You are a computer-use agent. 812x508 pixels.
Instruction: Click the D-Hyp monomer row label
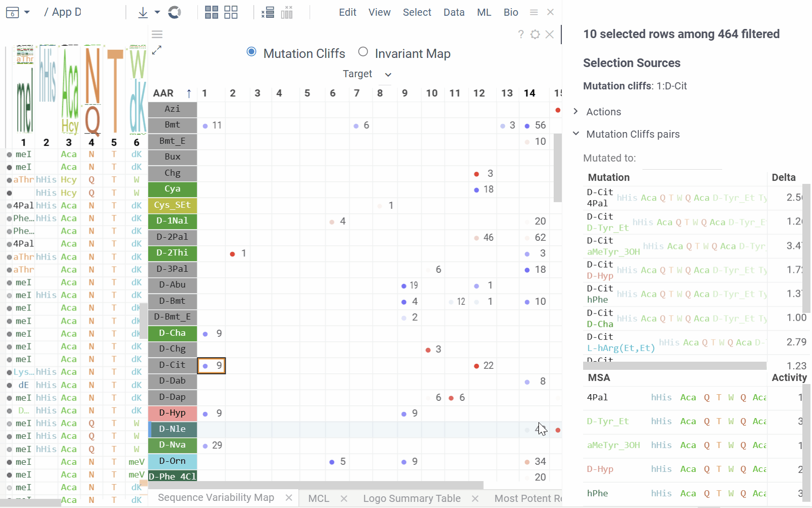(173, 413)
